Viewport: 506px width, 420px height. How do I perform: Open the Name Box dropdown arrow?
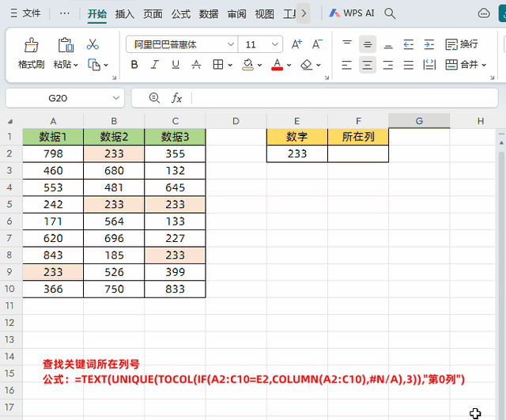(116, 98)
